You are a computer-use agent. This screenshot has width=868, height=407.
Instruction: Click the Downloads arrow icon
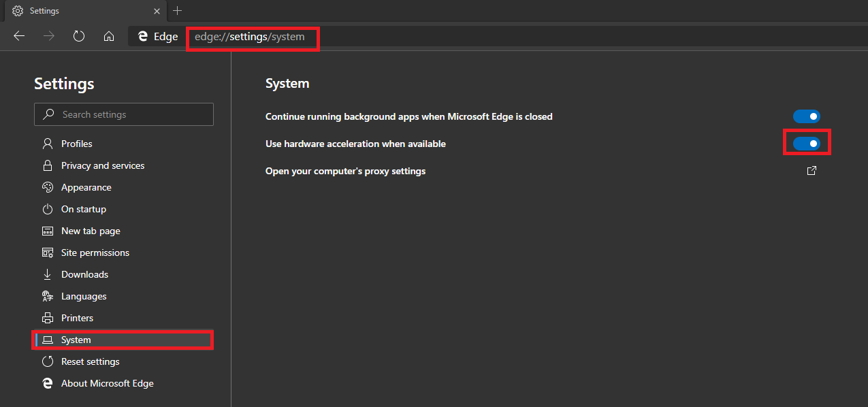[x=48, y=274]
